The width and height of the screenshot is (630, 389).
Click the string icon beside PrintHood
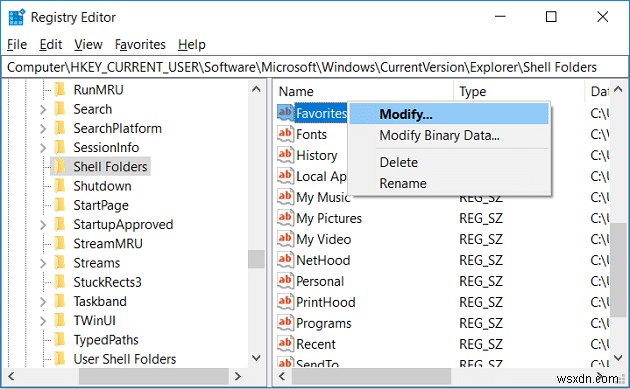(285, 301)
